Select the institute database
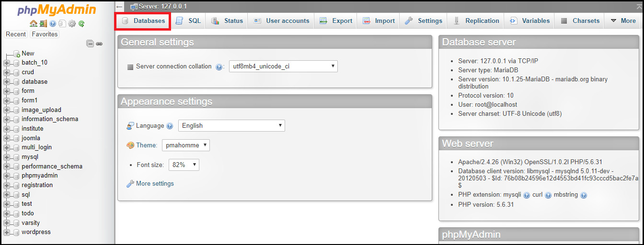 (x=33, y=129)
